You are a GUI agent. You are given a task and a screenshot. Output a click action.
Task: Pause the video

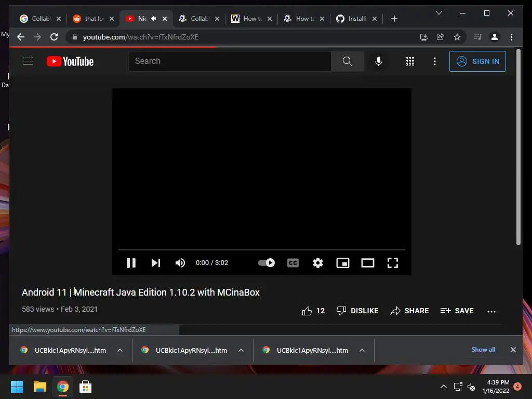point(131,262)
